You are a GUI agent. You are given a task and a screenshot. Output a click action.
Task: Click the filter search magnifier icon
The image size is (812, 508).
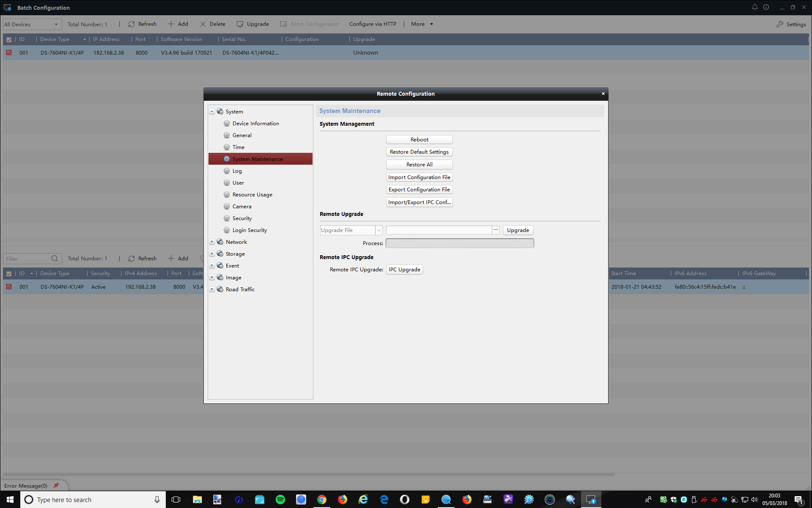click(x=55, y=258)
